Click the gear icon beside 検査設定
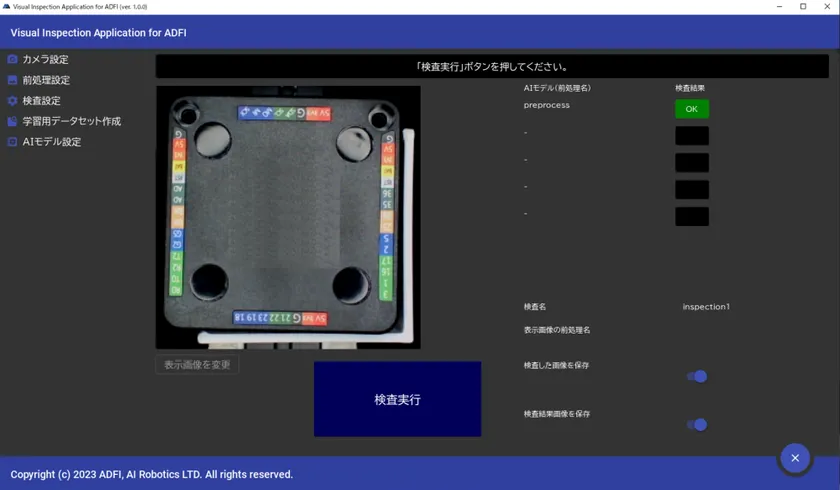The height and width of the screenshot is (490, 840). coord(12,101)
